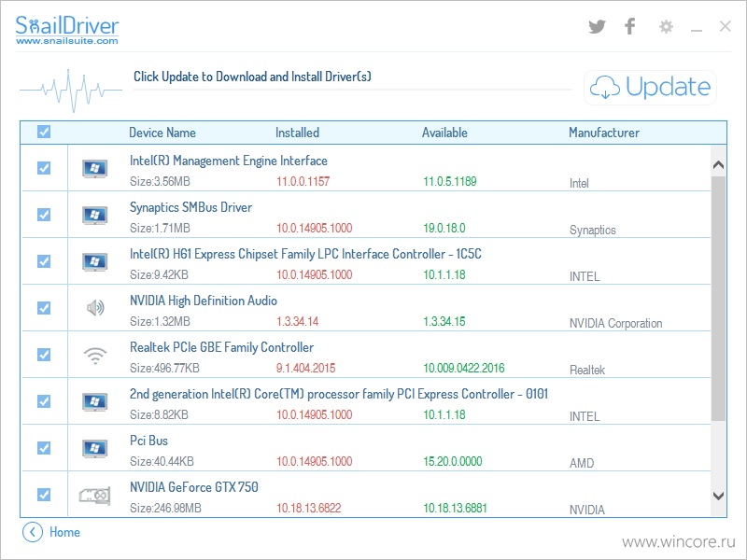Uncheck NVIDIA High Definition Audio checkbox
This screenshot has width=747, height=560.
[44, 308]
